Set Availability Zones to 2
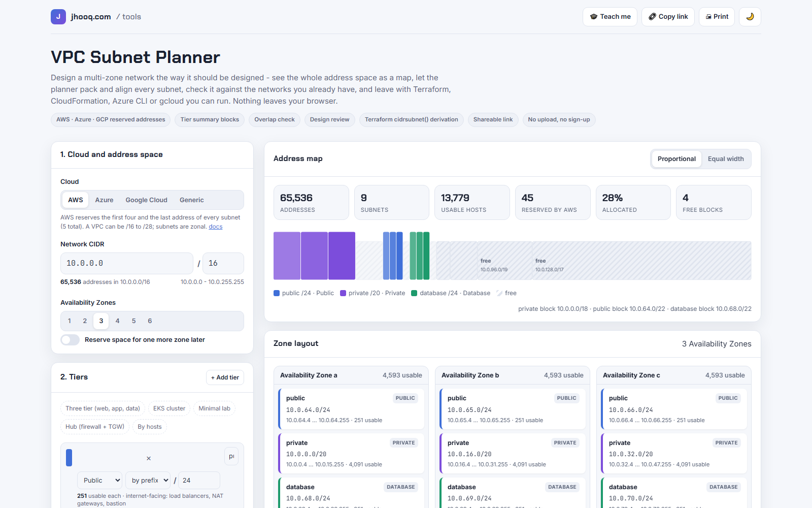The height and width of the screenshot is (508, 812). pos(85,321)
